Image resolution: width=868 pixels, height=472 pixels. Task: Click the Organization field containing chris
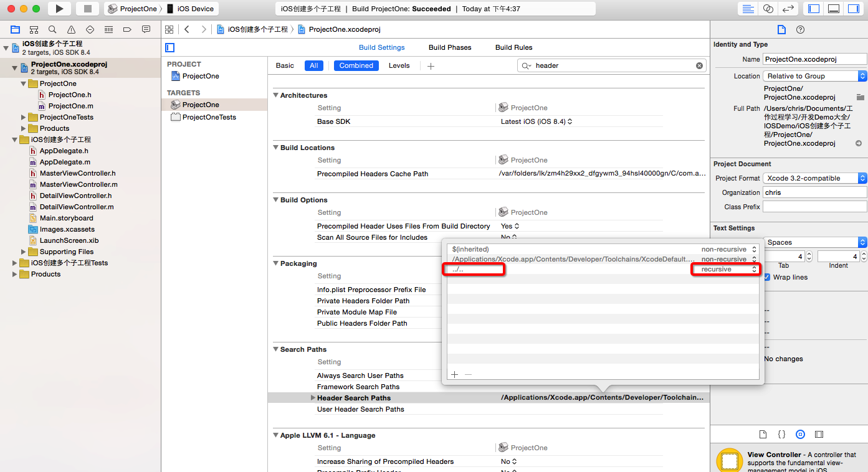coord(815,192)
